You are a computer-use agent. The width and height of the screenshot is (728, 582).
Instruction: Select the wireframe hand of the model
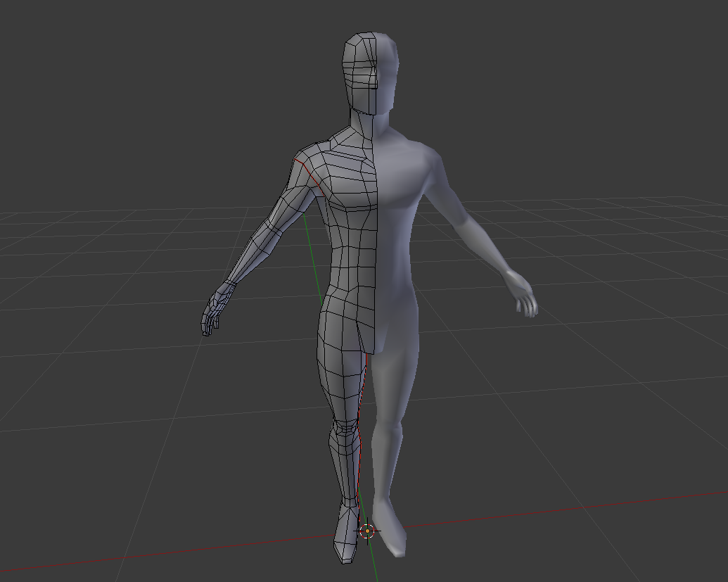217,308
